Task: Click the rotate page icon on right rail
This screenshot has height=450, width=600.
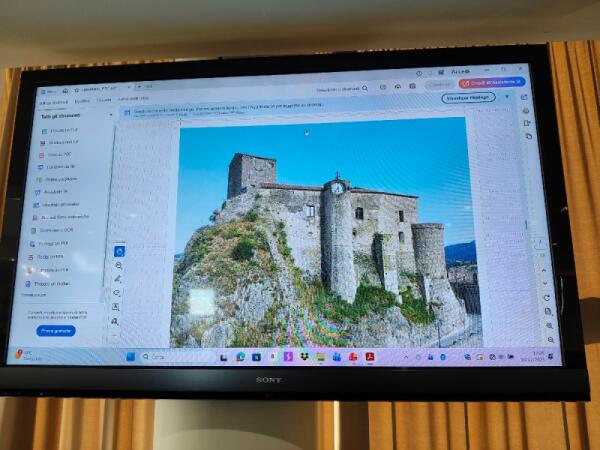Action: point(547,297)
